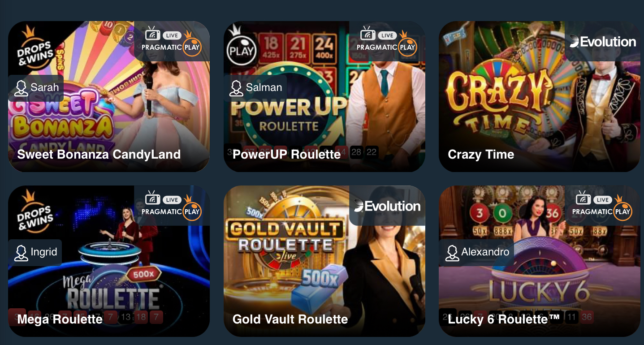Click the Evolution logo on Gold Vault Roulette
Screen dimensions: 644x345
[387, 206]
